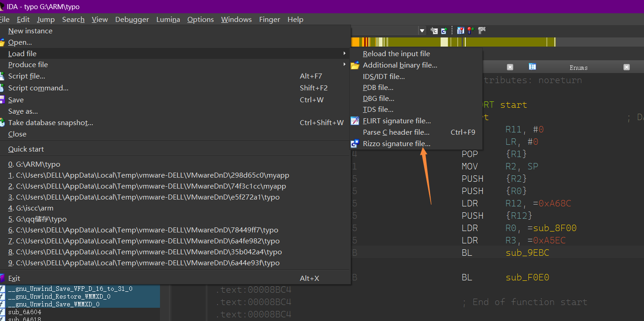This screenshot has width=644, height=321.
Task: Close the Enums tab
Action: pos(627,67)
